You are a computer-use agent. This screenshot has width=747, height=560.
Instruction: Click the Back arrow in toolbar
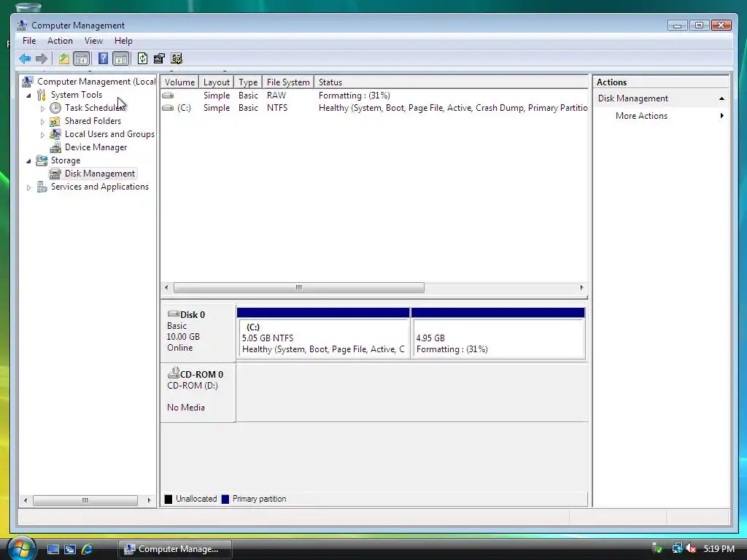pos(25,58)
